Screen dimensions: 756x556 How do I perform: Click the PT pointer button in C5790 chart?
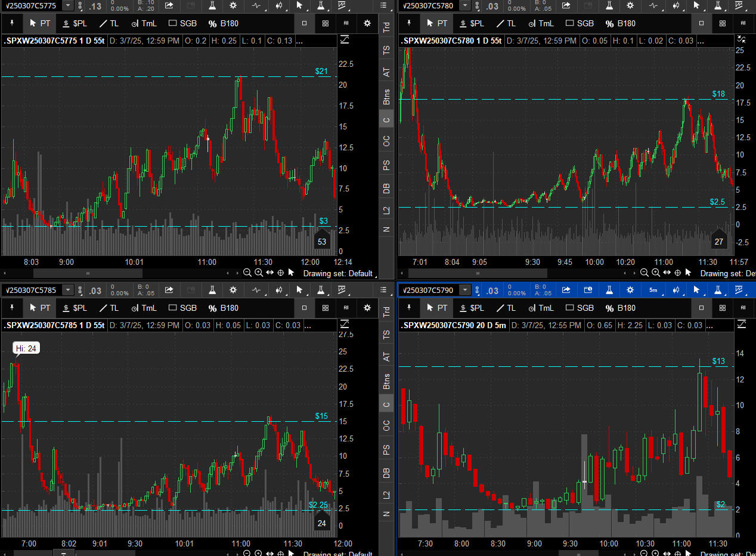436,308
